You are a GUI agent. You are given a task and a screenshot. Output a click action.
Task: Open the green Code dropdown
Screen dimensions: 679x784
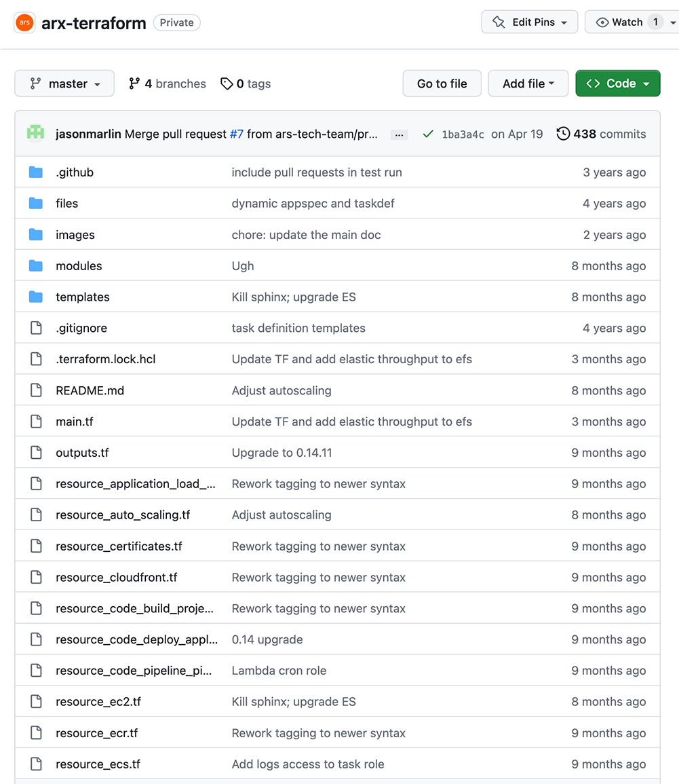click(x=617, y=83)
